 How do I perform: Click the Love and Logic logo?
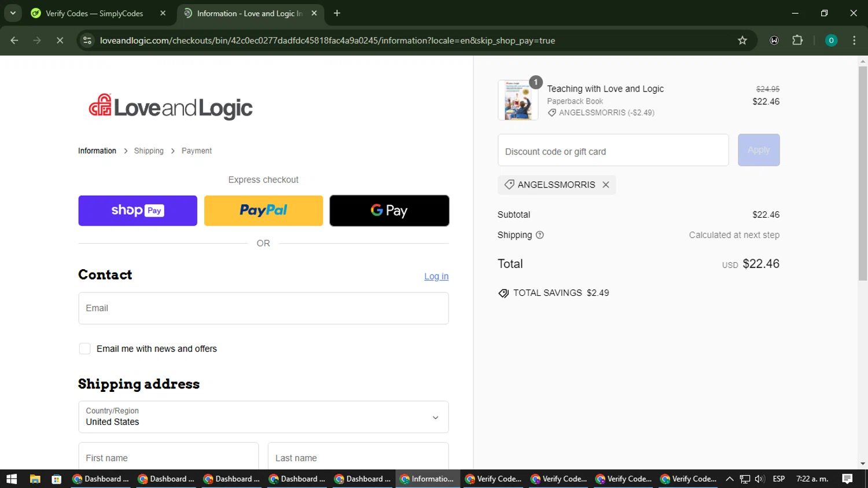click(x=171, y=107)
